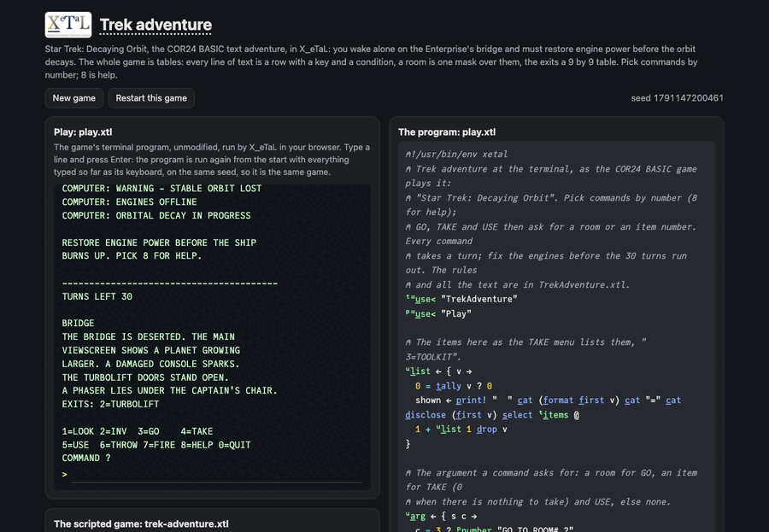Click the underlined 'print!' keyword in code

[472, 400]
